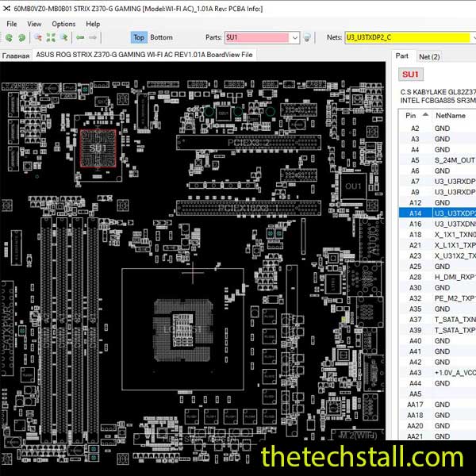This screenshot has width=476, height=476.
Task: Open the File menu
Action: (12, 24)
